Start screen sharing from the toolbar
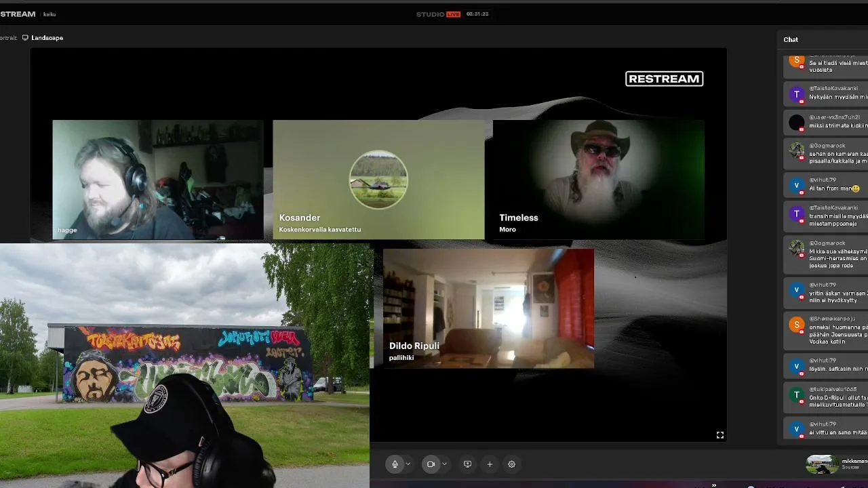 (x=467, y=464)
